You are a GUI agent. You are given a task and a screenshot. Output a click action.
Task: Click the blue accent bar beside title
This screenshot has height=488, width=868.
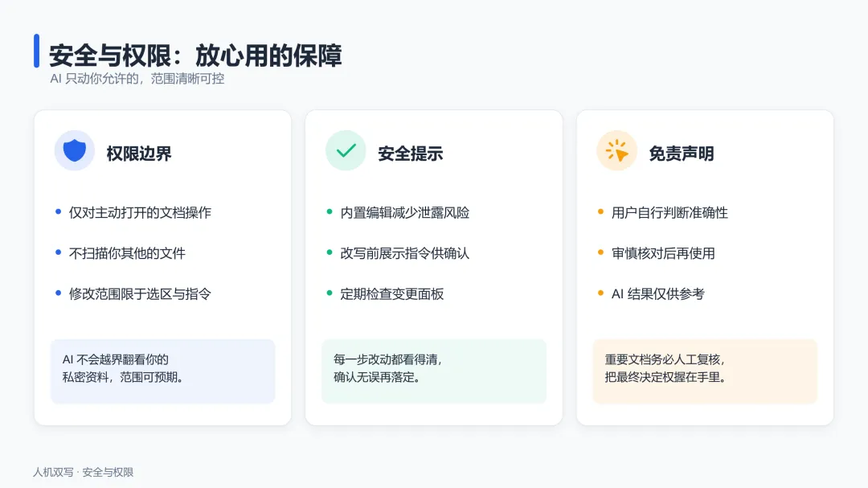tap(36, 51)
